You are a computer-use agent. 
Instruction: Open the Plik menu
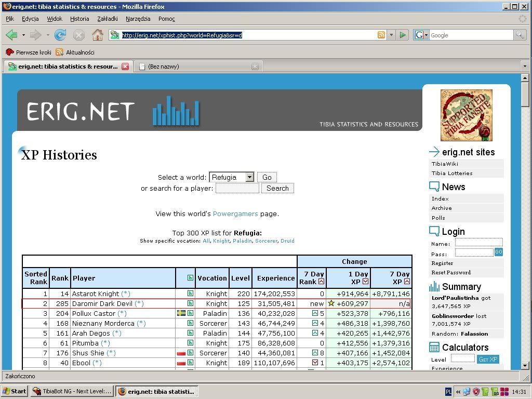10,19
